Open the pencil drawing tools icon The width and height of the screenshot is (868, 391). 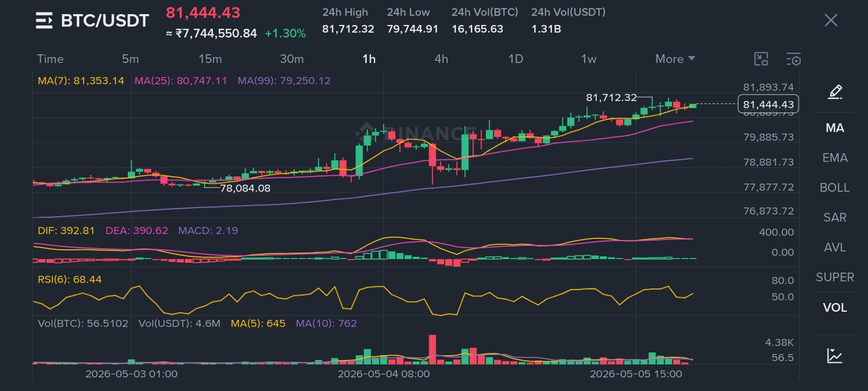coord(835,92)
